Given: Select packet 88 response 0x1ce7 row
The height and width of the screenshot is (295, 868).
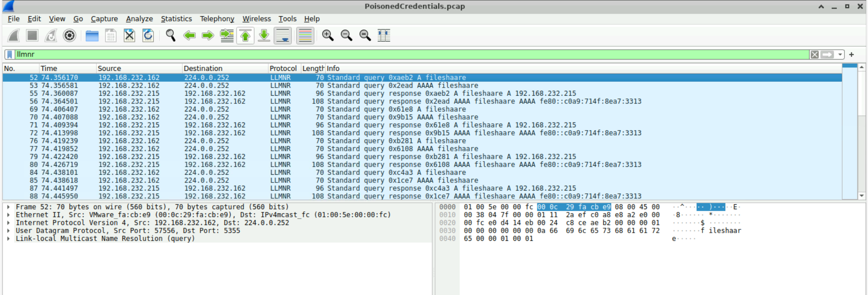Looking at the screenshot, I should pos(422,196).
